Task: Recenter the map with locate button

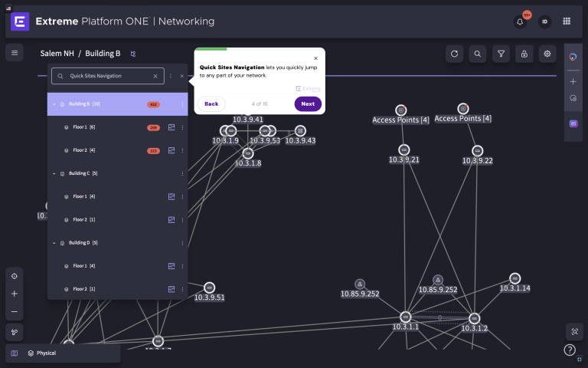Action: [x=15, y=276]
